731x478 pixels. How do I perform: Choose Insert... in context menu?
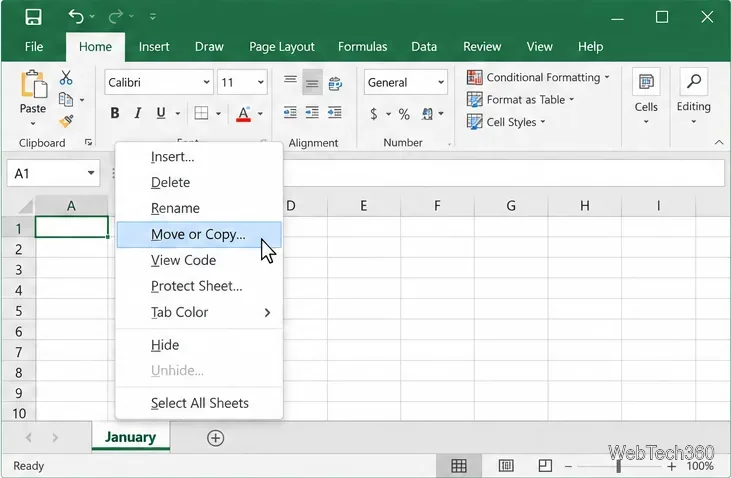[x=199, y=157]
